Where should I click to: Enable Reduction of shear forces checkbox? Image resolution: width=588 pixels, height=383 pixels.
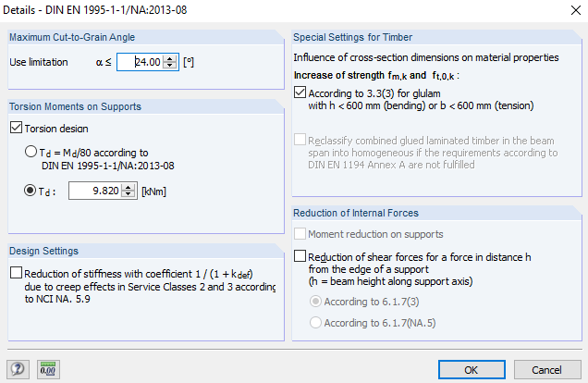tap(300, 256)
